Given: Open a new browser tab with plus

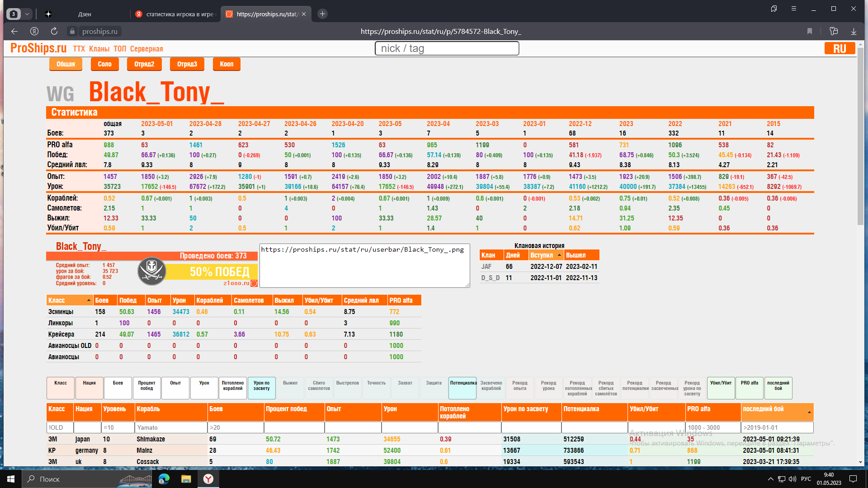Looking at the screenshot, I should pos(322,14).
